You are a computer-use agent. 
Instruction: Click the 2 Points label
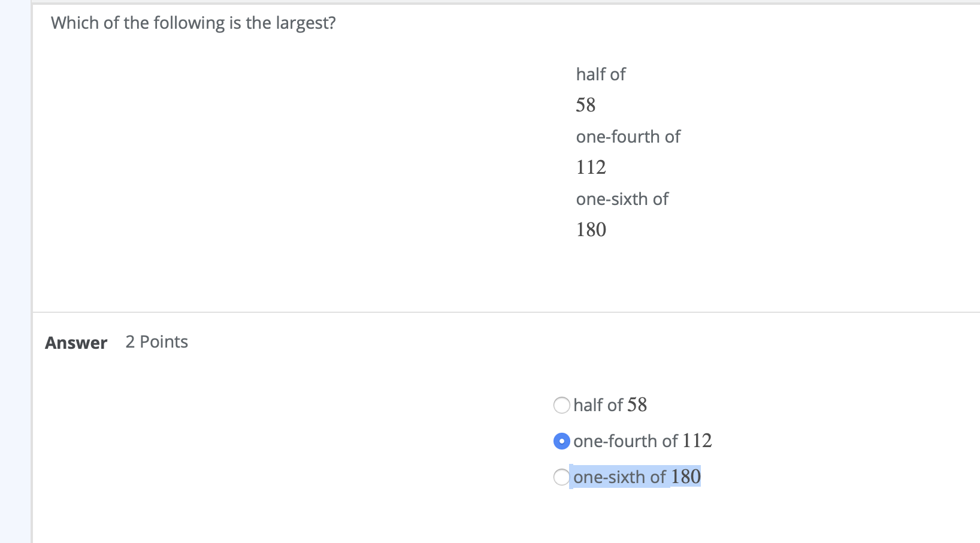[x=156, y=342]
